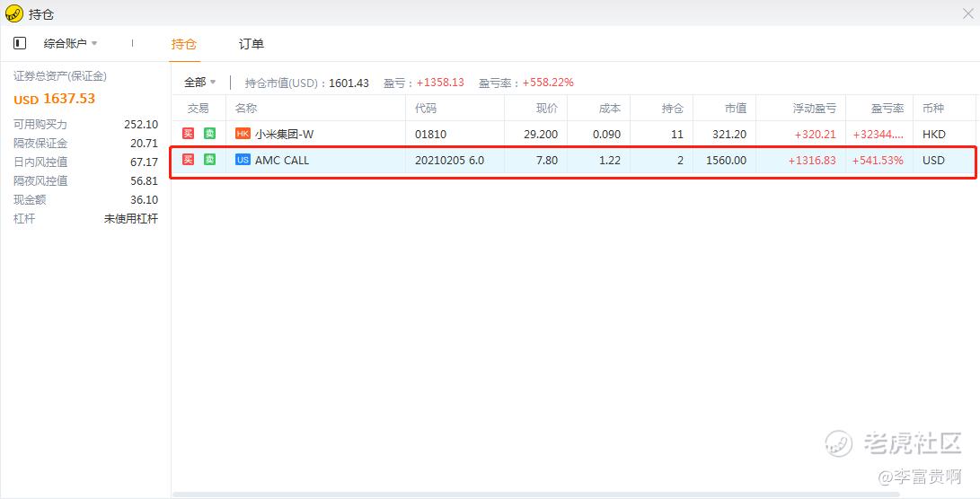Image resolution: width=980 pixels, height=499 pixels.
Task: Sort by 代码 column header
Action: [426, 108]
